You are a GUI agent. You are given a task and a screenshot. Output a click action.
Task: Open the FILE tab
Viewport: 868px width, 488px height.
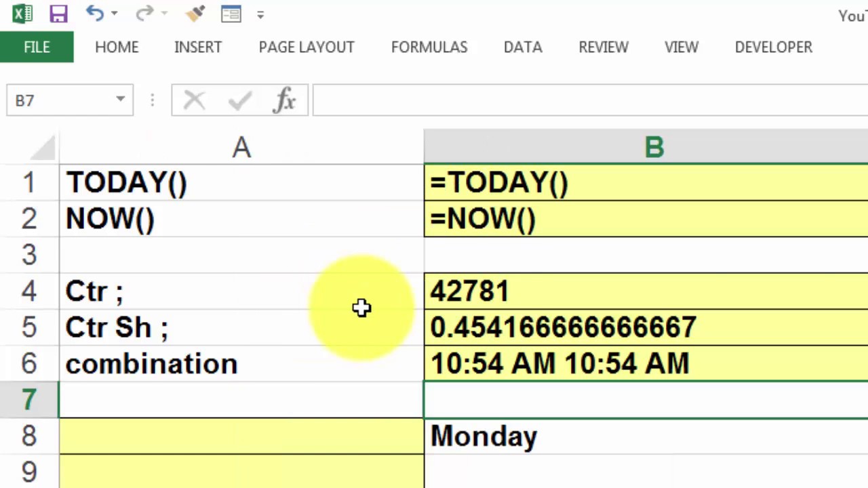point(37,47)
